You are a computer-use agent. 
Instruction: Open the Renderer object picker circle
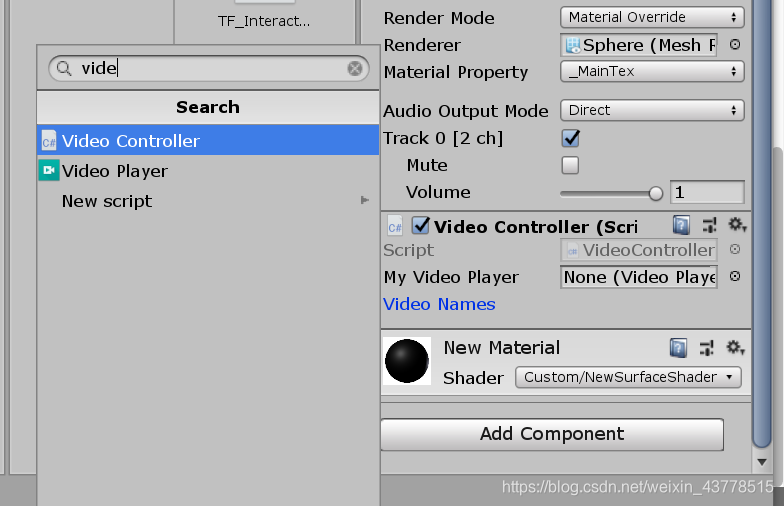[735, 45]
